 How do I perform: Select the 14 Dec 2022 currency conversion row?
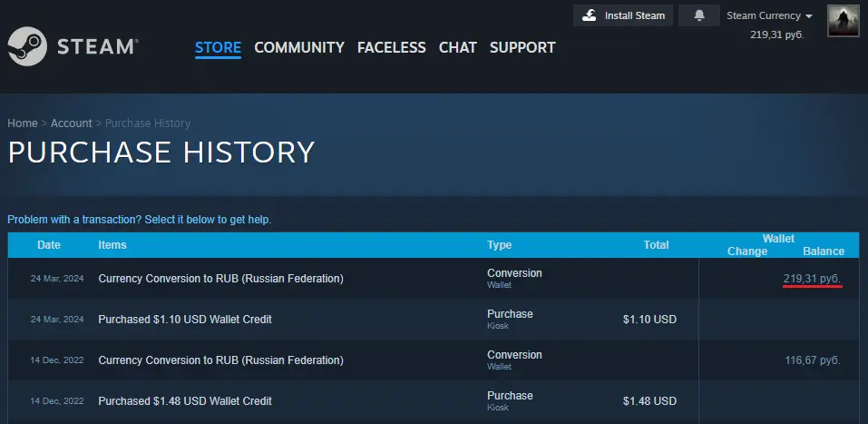(x=220, y=360)
